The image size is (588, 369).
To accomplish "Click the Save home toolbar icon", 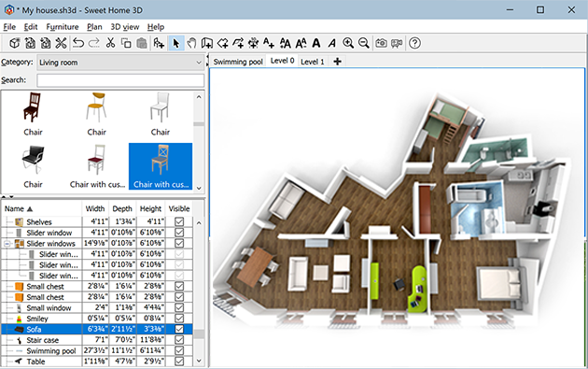I will [x=46, y=43].
